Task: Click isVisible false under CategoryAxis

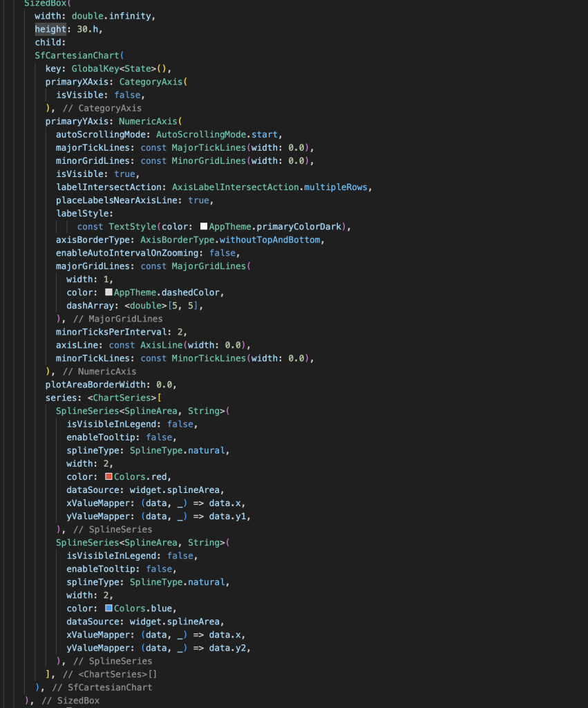Action: click(x=129, y=95)
